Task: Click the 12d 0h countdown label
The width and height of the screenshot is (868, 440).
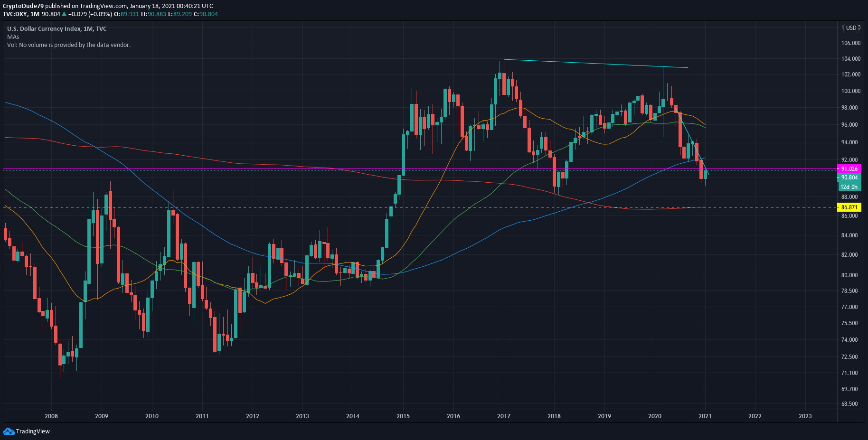Action: click(x=849, y=187)
